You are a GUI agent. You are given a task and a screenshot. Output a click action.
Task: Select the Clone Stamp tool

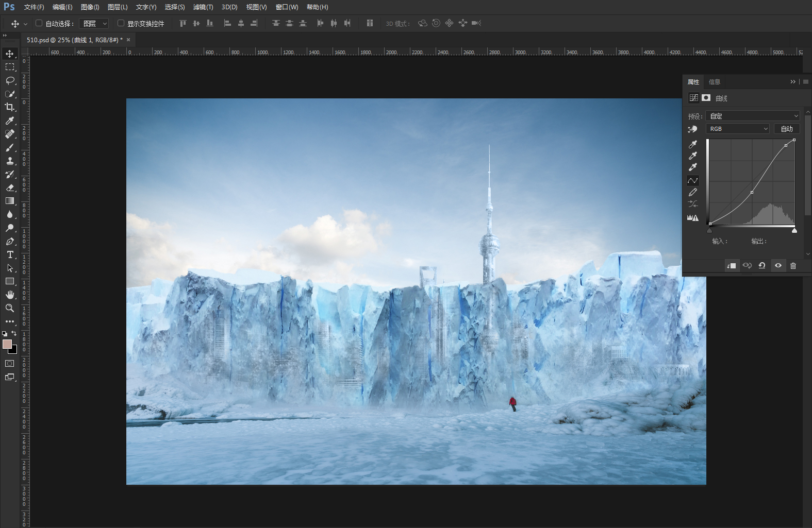10,161
